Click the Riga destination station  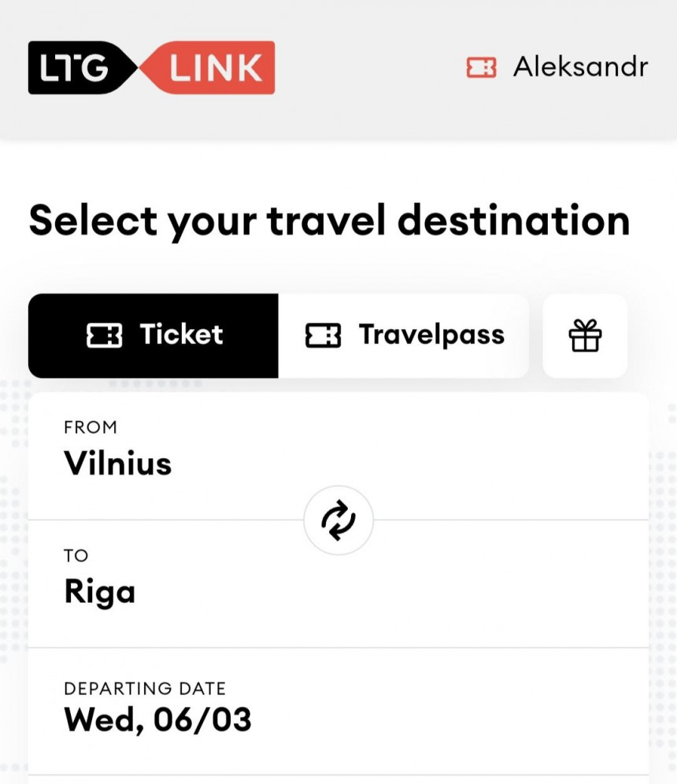click(x=100, y=591)
